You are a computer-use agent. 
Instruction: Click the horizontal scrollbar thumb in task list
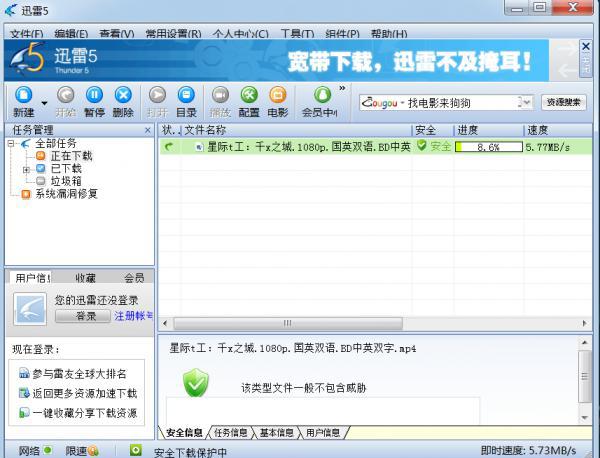pos(288,324)
